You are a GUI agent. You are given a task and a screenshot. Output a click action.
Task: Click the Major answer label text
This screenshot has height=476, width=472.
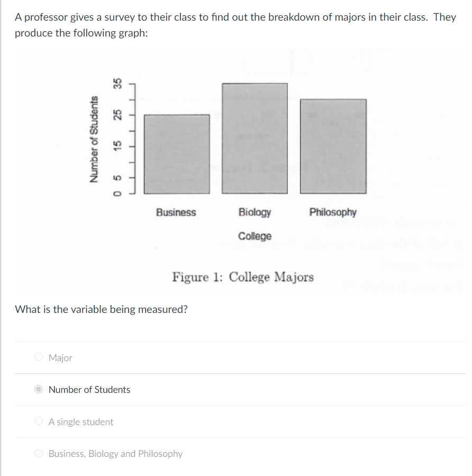pyautogui.click(x=60, y=358)
